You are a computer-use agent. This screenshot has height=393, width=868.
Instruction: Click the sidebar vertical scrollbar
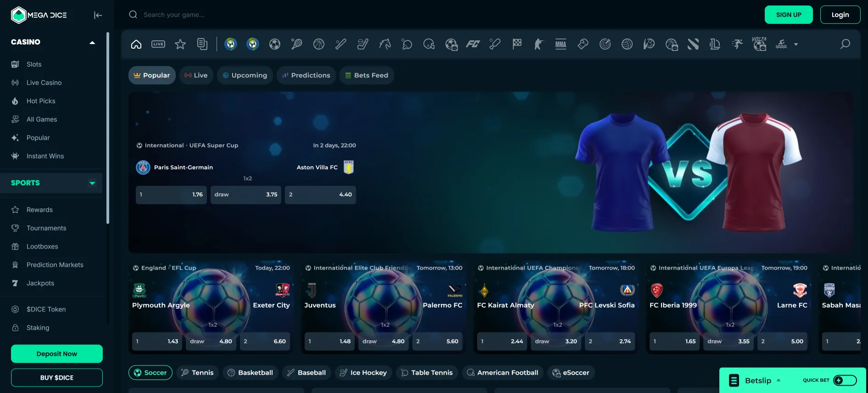(108, 128)
